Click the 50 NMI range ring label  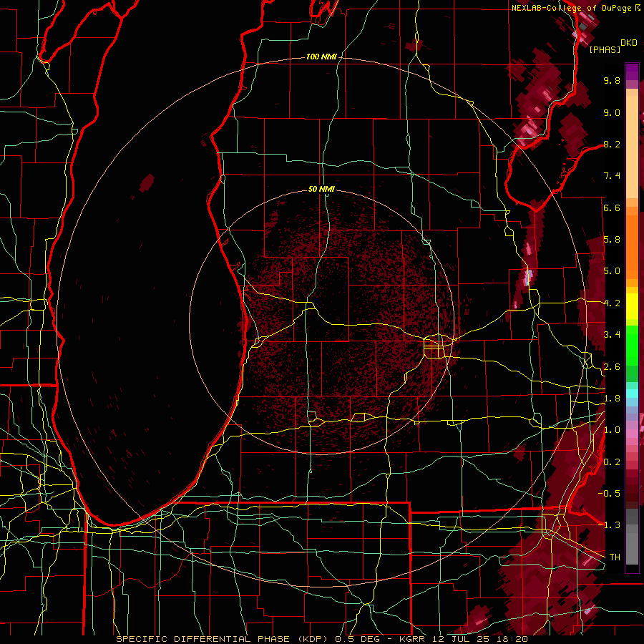(x=321, y=189)
